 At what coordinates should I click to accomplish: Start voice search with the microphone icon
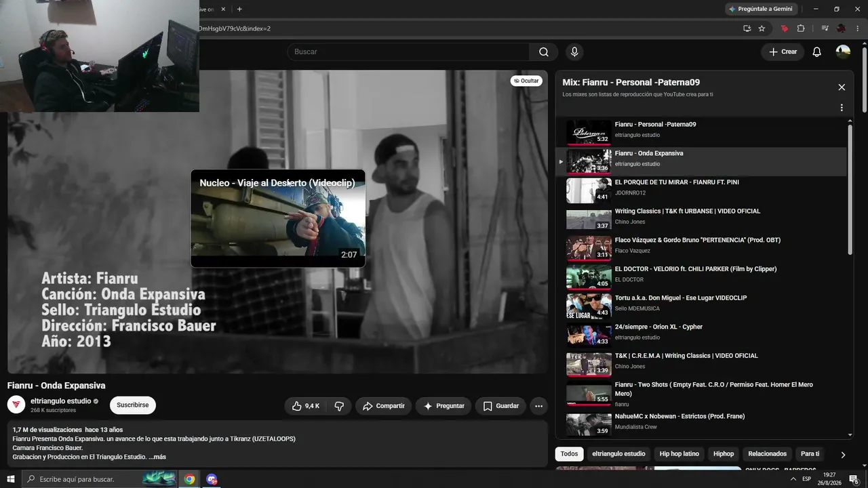(x=574, y=52)
